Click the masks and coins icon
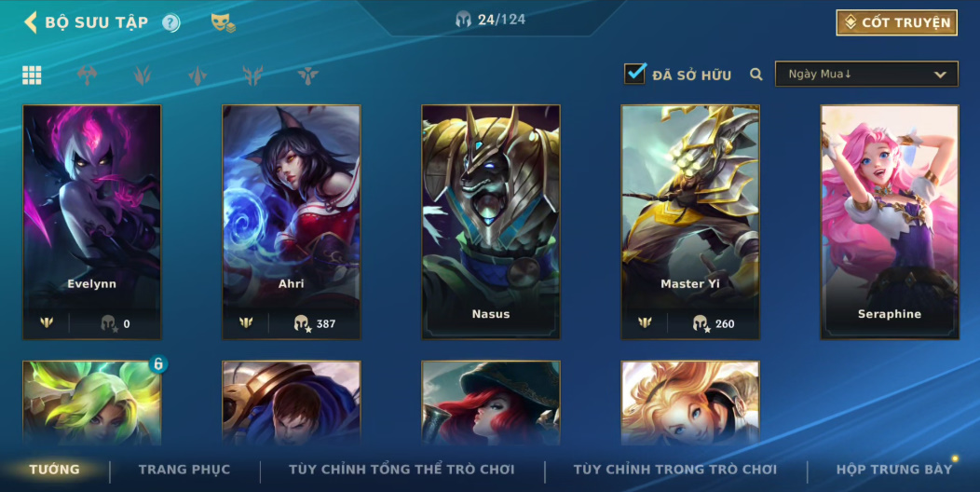 pos(224,23)
